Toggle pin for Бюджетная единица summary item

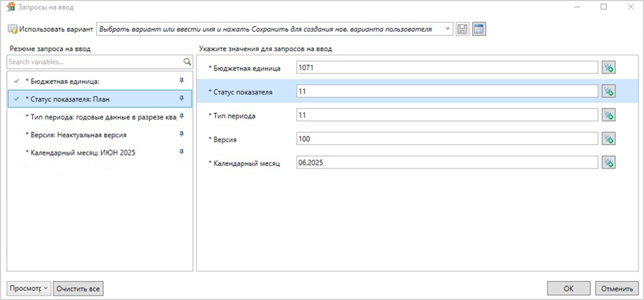[x=182, y=80]
